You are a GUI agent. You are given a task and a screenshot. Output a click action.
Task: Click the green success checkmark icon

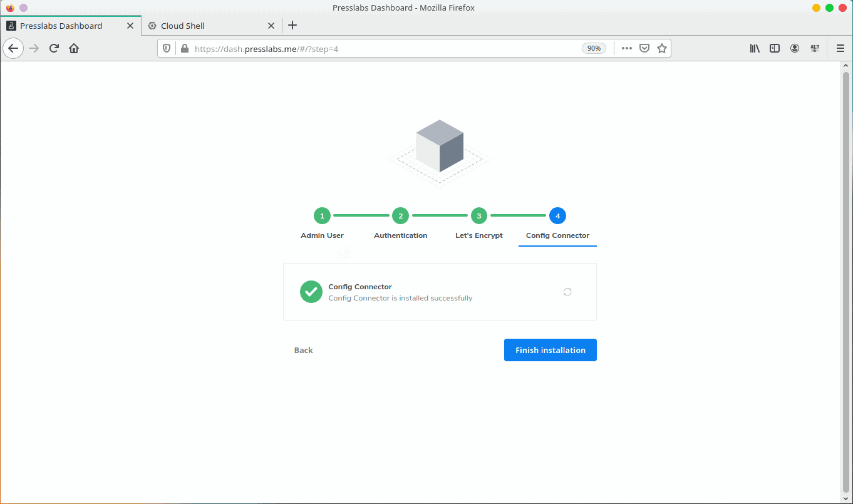coord(311,292)
